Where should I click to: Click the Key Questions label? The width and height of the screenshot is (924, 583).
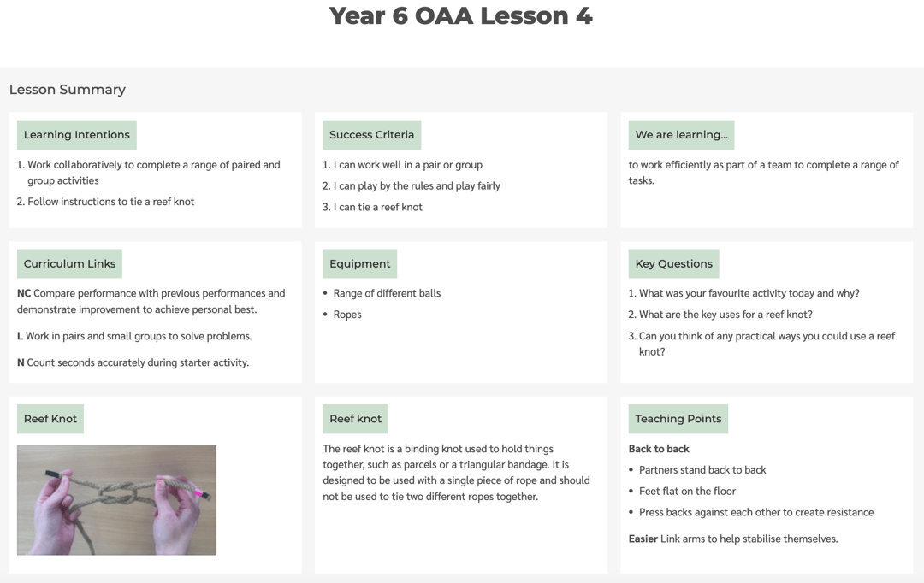pyautogui.click(x=673, y=264)
